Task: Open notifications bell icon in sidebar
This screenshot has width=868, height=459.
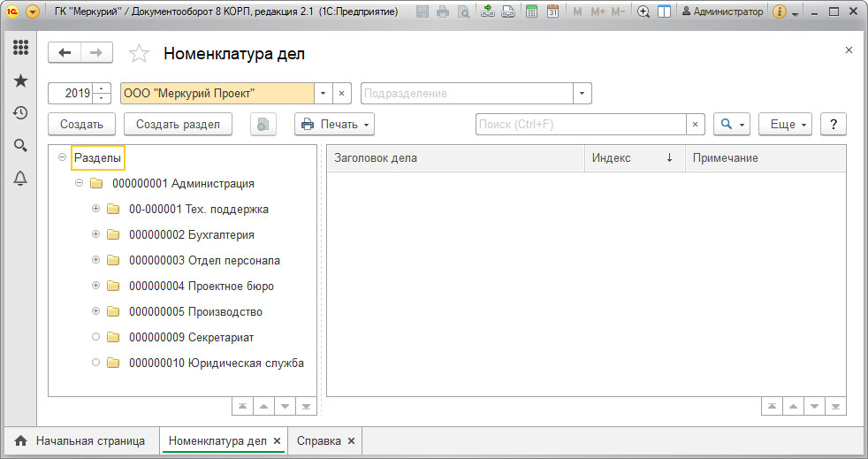Action: pos(20,178)
